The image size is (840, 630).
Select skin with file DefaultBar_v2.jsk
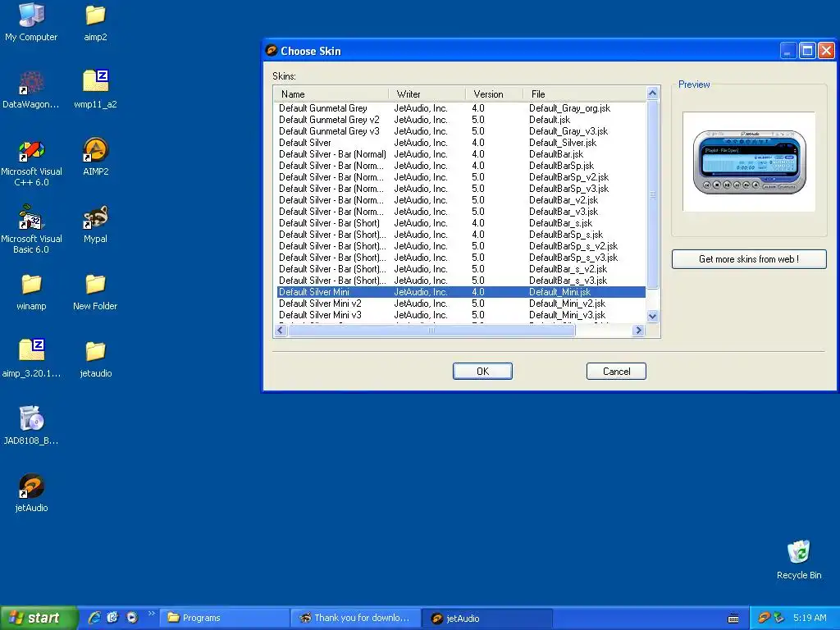[x=461, y=200]
